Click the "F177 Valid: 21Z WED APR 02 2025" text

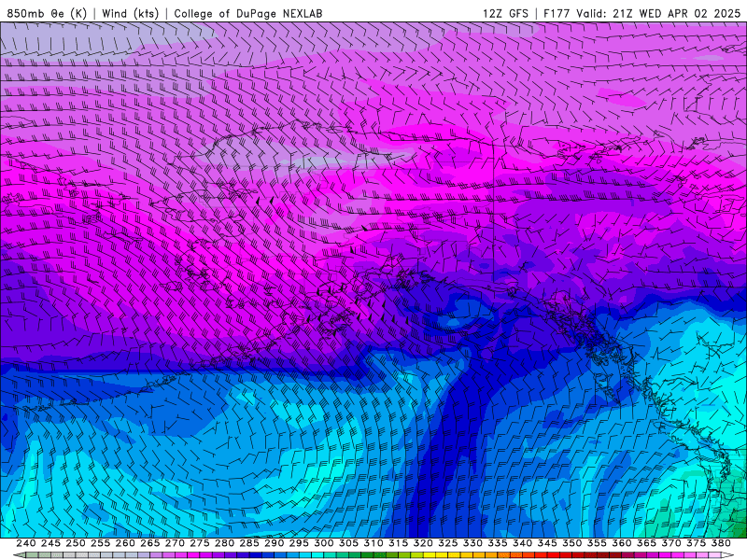pyautogui.click(x=641, y=13)
